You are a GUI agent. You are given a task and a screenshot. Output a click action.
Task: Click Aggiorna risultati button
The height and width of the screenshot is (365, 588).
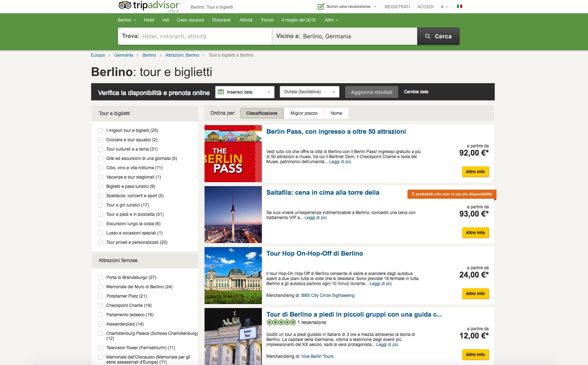coord(372,92)
